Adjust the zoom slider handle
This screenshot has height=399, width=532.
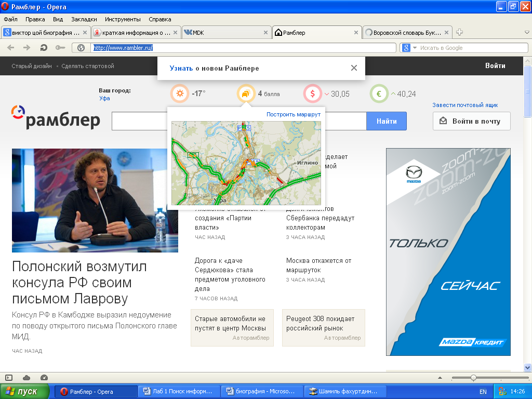point(473,378)
